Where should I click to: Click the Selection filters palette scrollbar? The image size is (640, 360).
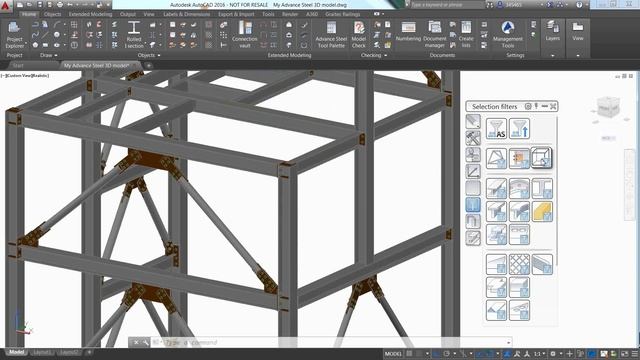pyautogui.click(x=557, y=192)
